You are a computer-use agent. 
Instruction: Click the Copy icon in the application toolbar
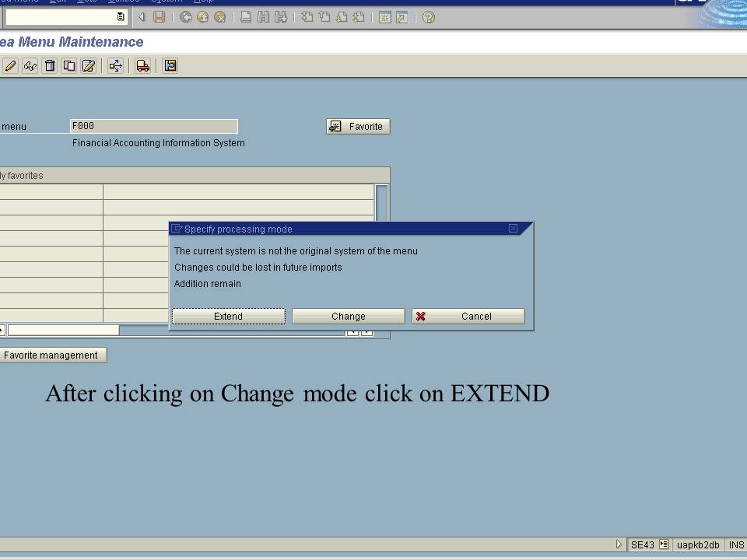click(68, 65)
